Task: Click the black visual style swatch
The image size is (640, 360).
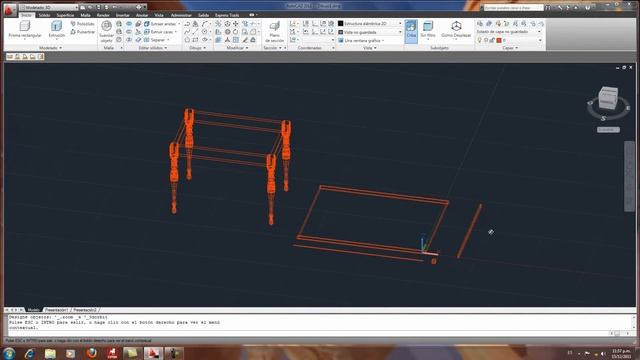Action: 340,24
